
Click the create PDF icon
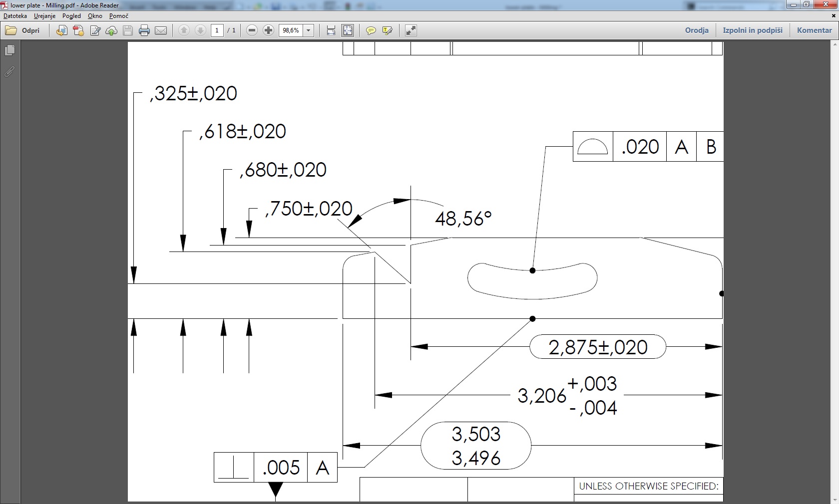pyautogui.click(x=78, y=31)
